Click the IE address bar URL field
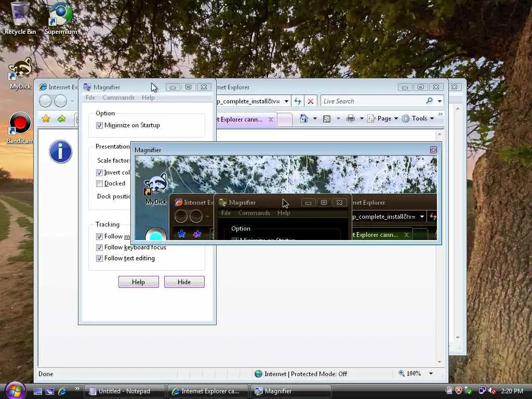532x399 pixels. (x=248, y=101)
